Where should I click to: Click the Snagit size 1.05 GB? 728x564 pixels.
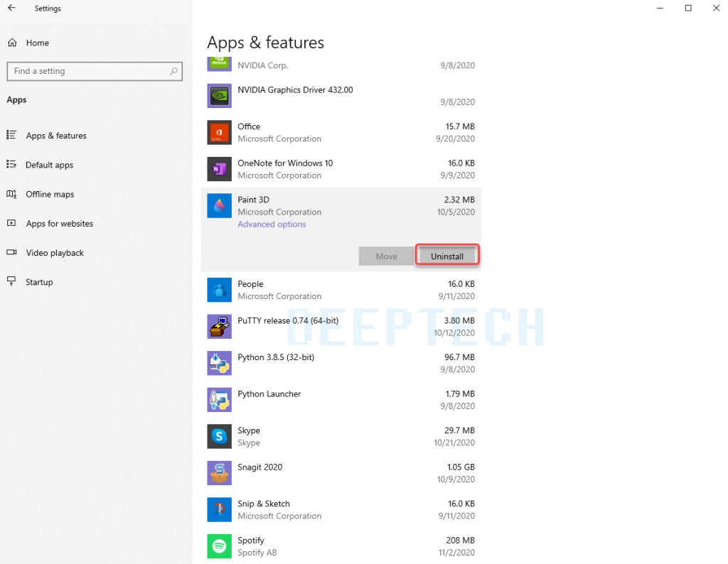click(461, 467)
